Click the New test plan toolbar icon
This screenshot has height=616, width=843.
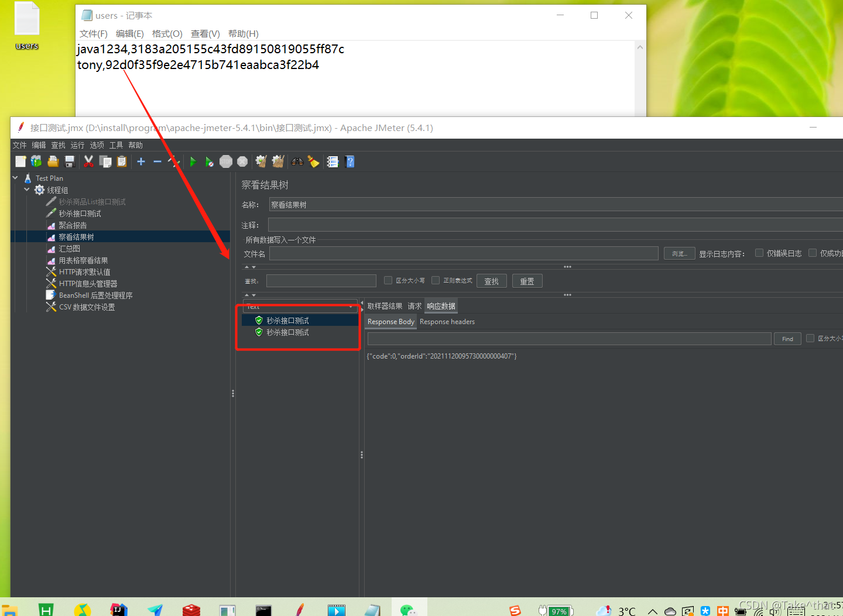20,161
